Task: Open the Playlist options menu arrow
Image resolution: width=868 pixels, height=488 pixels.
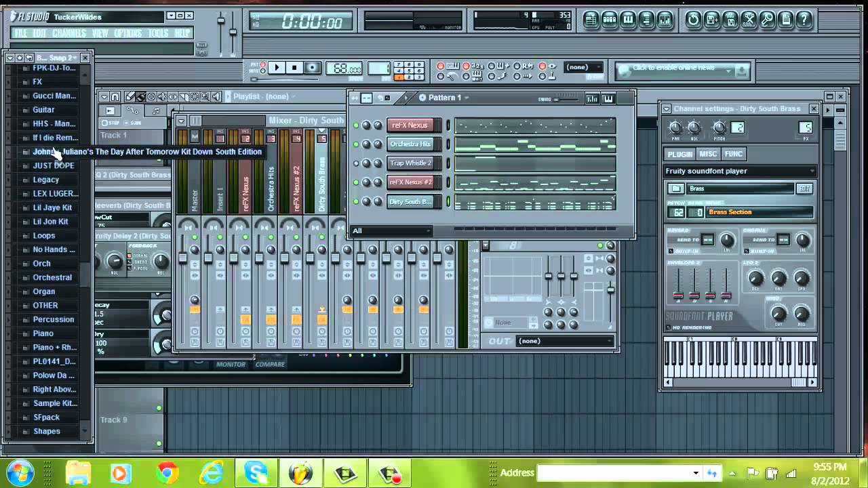Action: [x=104, y=97]
